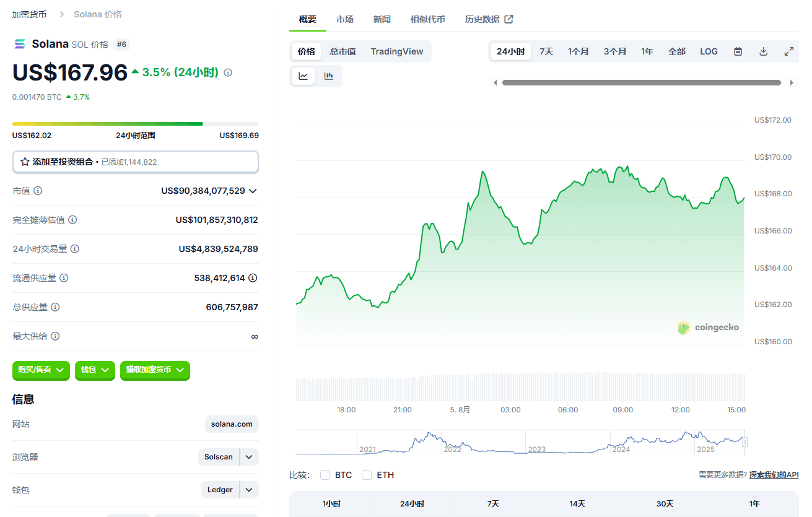Toggle LOG scale on chart
Viewport: 812px width, 517px height.
click(709, 51)
